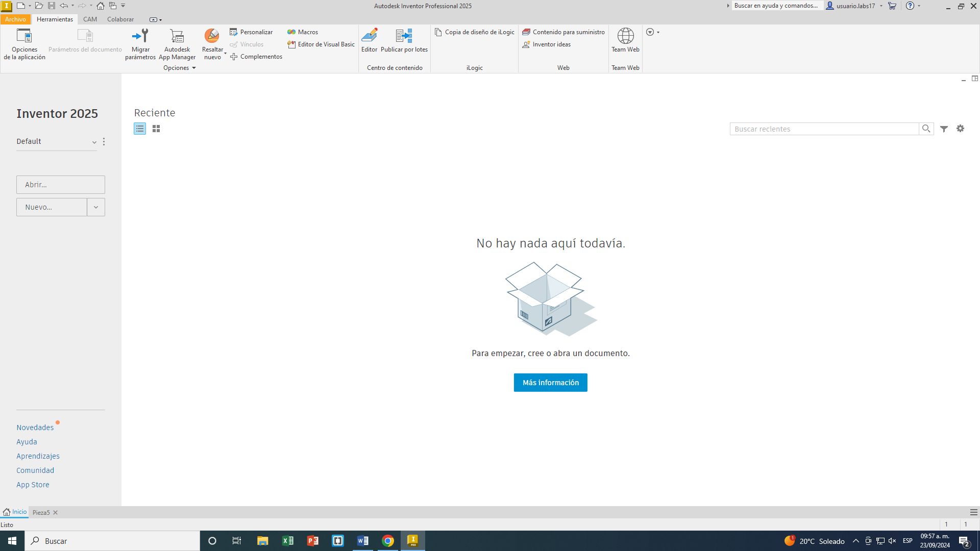The width and height of the screenshot is (980, 551).
Task: Open the Centro de contenido Editor
Action: (x=369, y=36)
